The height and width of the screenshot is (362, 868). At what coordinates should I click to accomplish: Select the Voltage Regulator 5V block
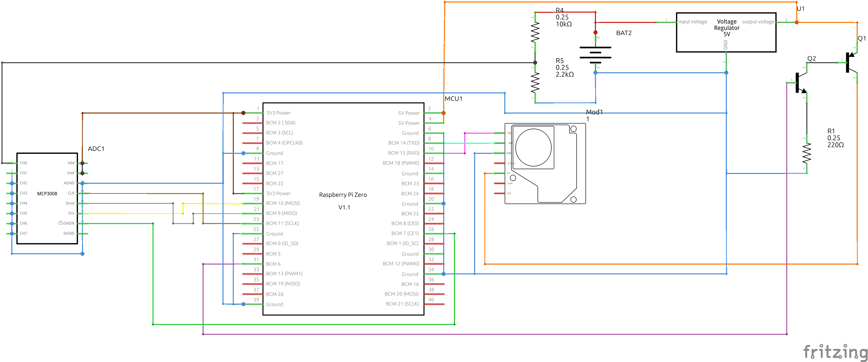(x=726, y=32)
